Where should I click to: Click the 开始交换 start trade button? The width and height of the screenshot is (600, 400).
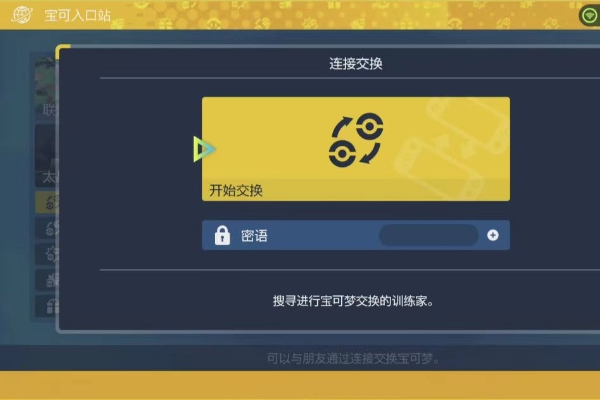[x=356, y=149]
